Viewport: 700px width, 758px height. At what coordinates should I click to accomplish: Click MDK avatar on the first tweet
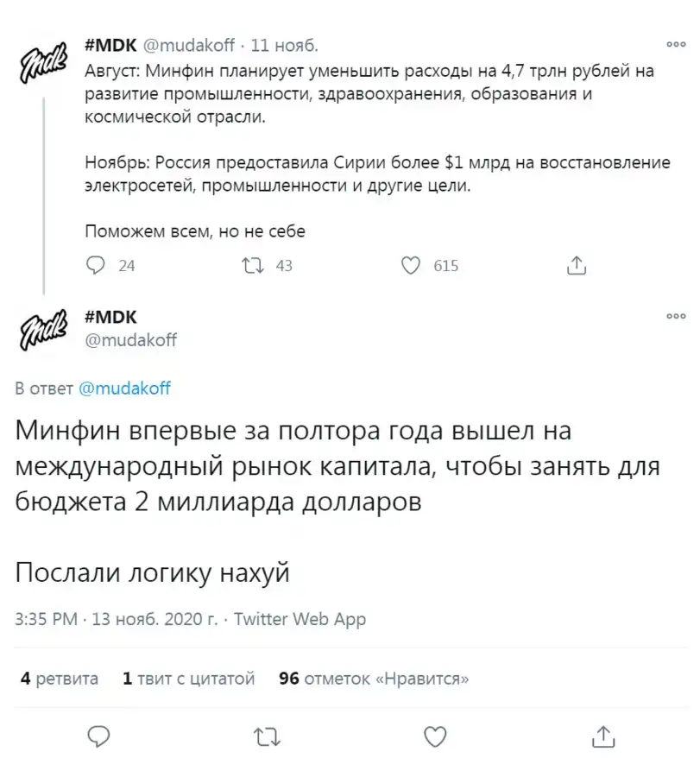coord(42,62)
